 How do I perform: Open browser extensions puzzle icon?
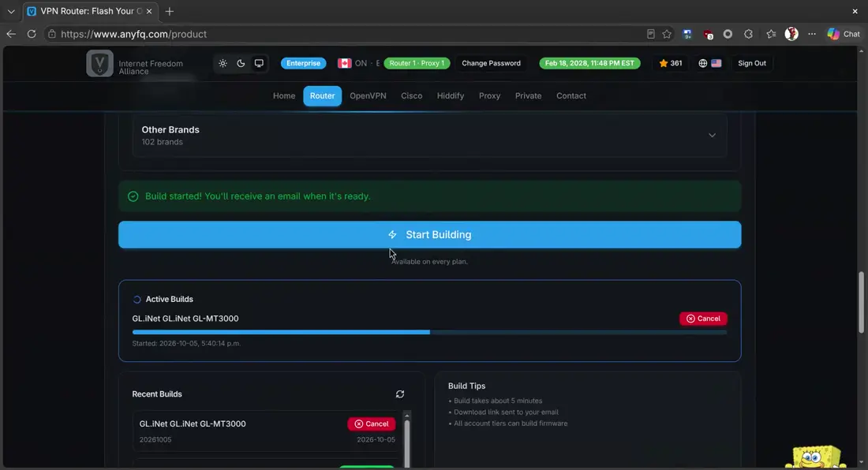click(x=748, y=34)
